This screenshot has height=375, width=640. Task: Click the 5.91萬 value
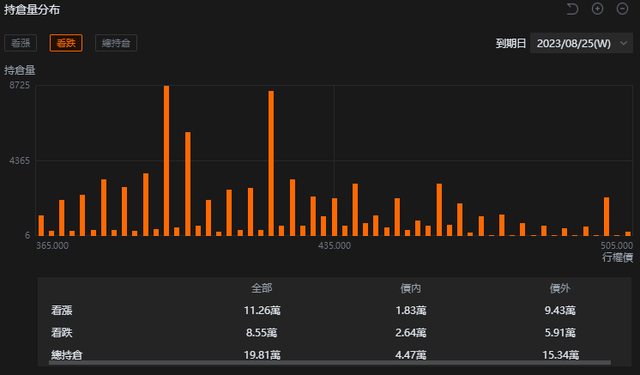[560, 333]
